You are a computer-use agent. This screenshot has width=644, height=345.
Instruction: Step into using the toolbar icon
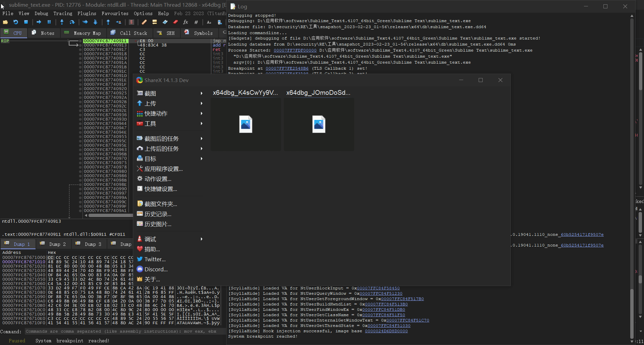[62, 22]
